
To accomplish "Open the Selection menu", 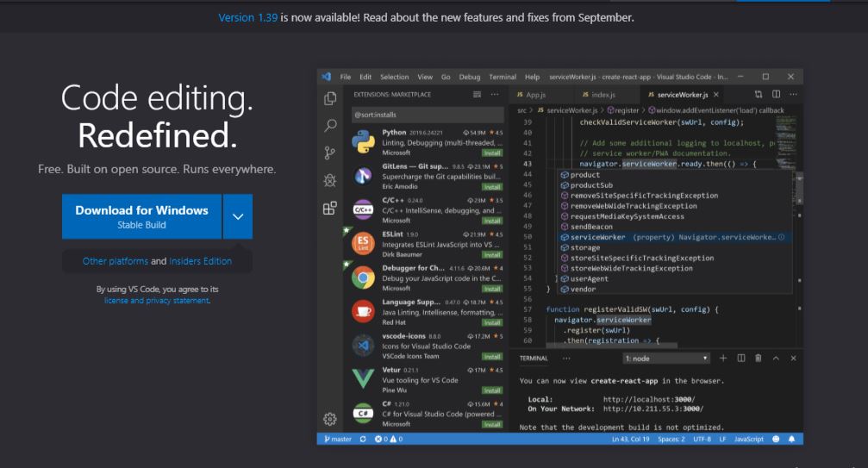I will [x=394, y=77].
